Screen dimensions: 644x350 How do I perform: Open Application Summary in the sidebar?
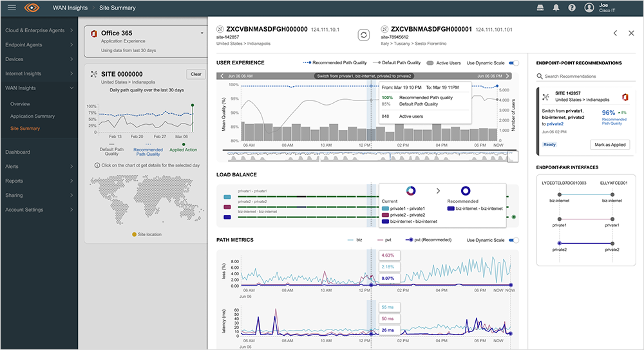click(x=34, y=116)
